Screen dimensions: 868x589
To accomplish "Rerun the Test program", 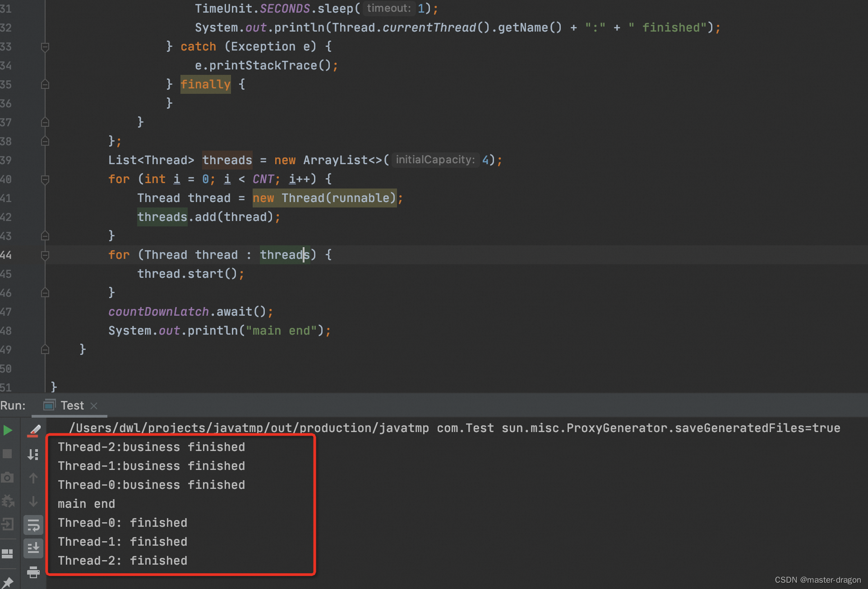I will point(8,430).
